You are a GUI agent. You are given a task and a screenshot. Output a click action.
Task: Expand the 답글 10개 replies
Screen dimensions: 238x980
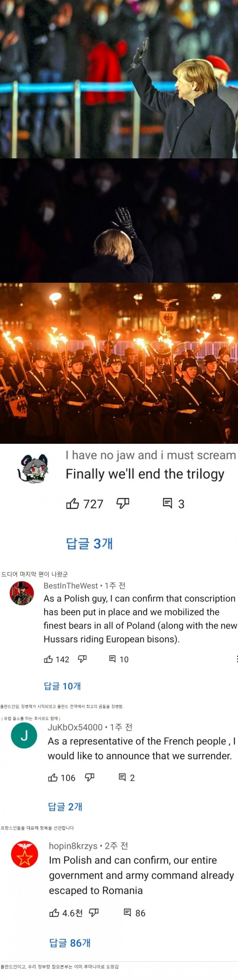click(63, 686)
